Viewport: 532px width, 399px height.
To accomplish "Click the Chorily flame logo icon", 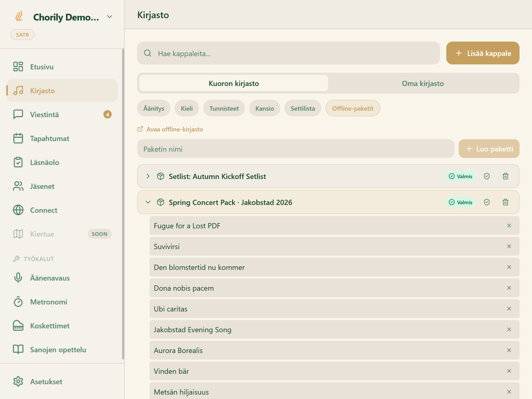I will [19, 17].
